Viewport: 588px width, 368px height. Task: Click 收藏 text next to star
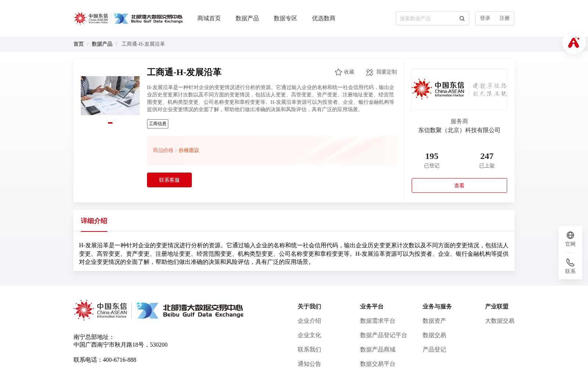tap(349, 72)
